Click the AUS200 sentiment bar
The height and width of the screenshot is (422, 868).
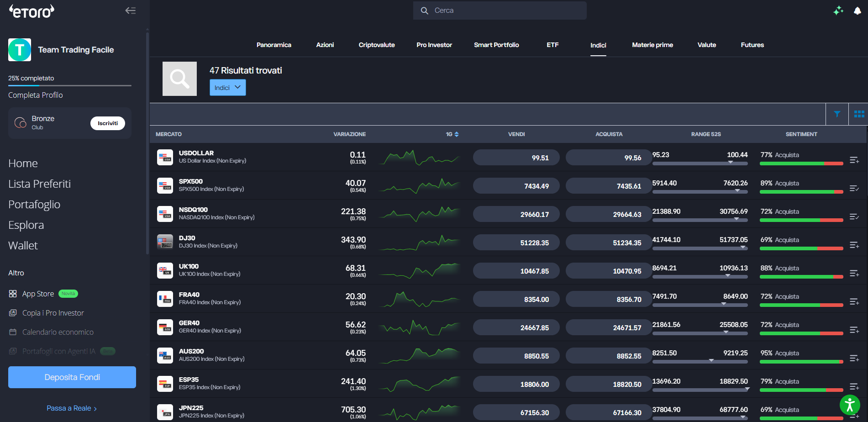click(801, 362)
